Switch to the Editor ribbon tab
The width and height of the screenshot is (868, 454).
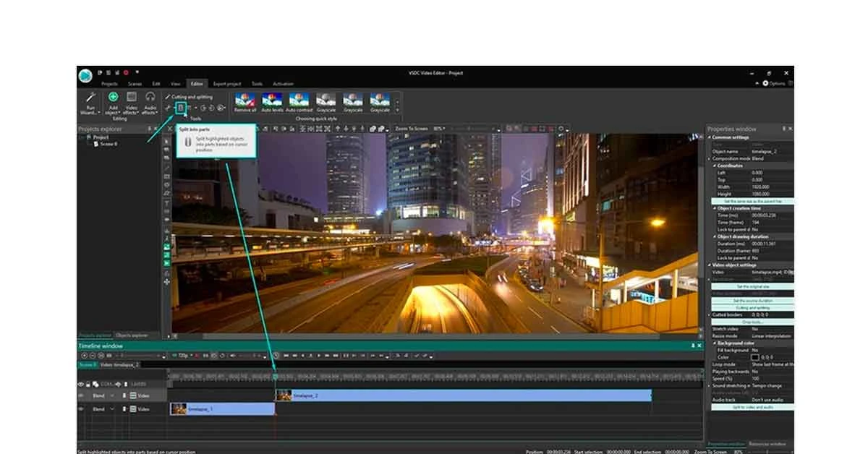coord(196,83)
